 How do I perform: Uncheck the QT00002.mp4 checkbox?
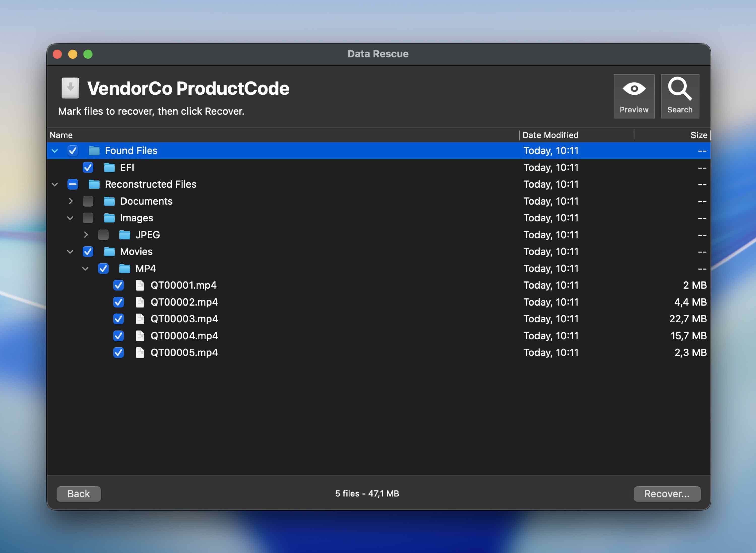(x=118, y=302)
